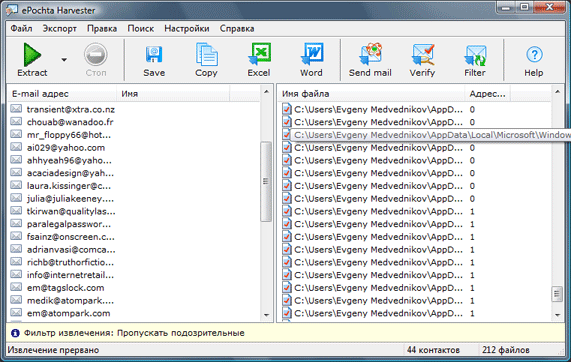Run the Verify addresses tool

[422, 60]
